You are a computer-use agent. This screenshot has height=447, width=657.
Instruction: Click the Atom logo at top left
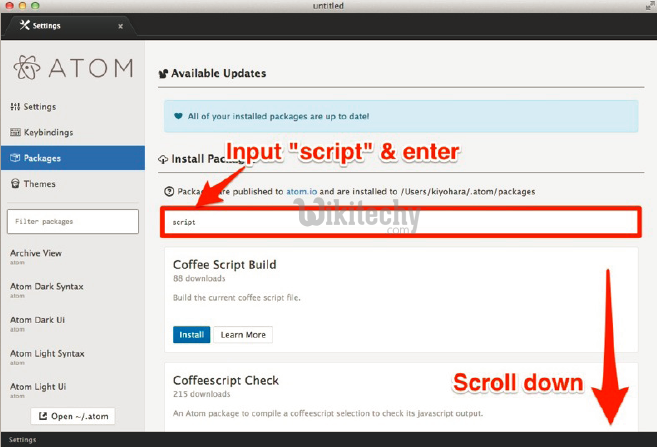coord(28,68)
